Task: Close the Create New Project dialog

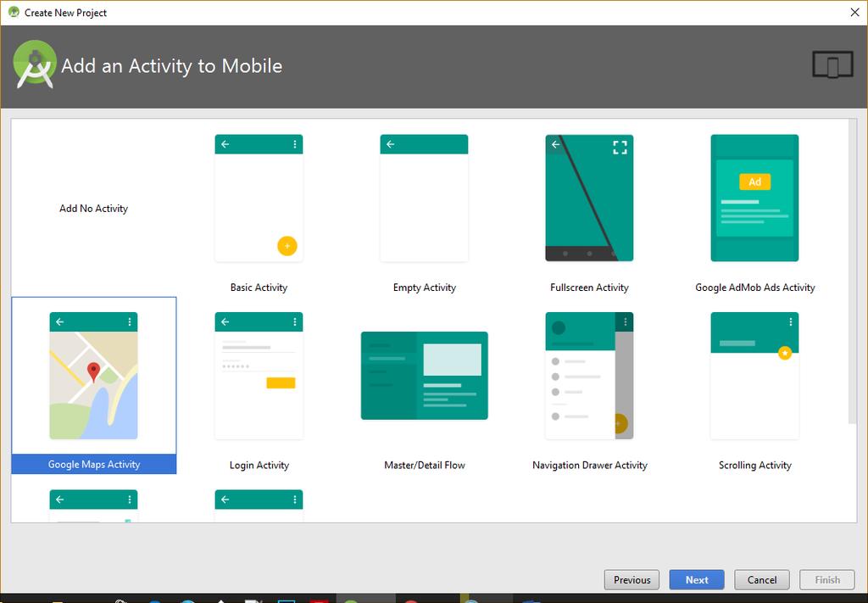Action: point(854,12)
